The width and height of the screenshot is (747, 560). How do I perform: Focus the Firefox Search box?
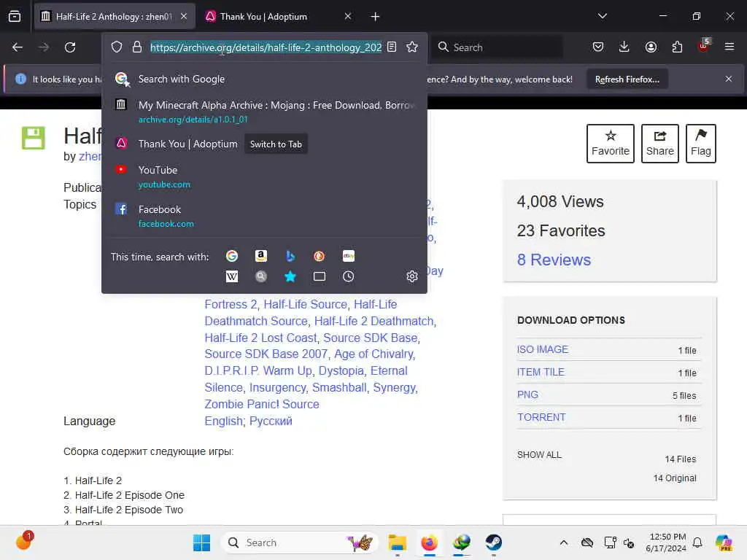[x=497, y=47]
